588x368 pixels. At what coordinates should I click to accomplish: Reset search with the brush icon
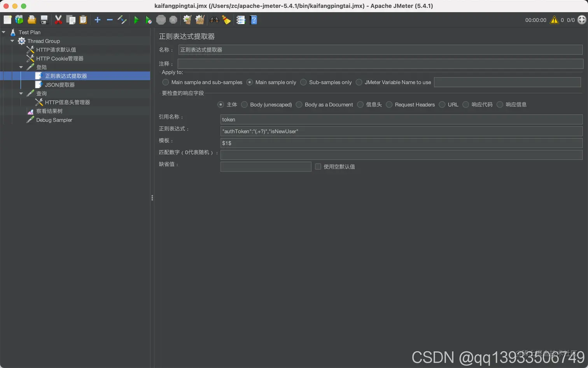(x=226, y=19)
